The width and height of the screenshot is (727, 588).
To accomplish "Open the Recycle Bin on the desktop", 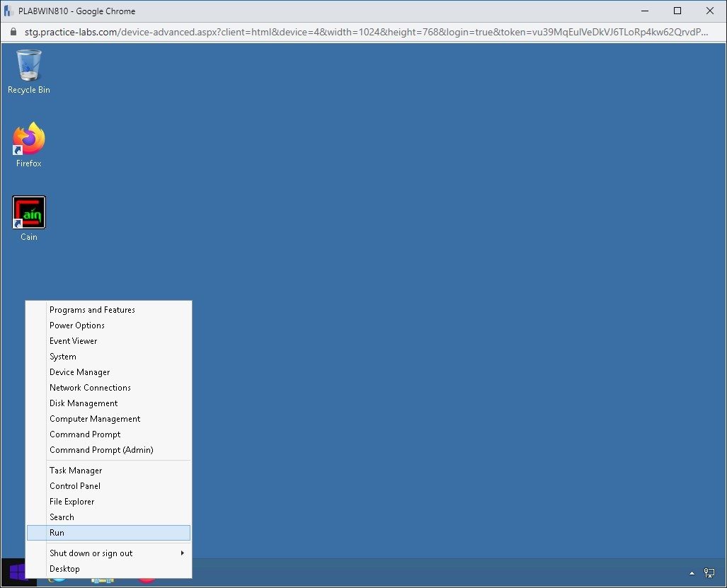I will pyautogui.click(x=28, y=71).
